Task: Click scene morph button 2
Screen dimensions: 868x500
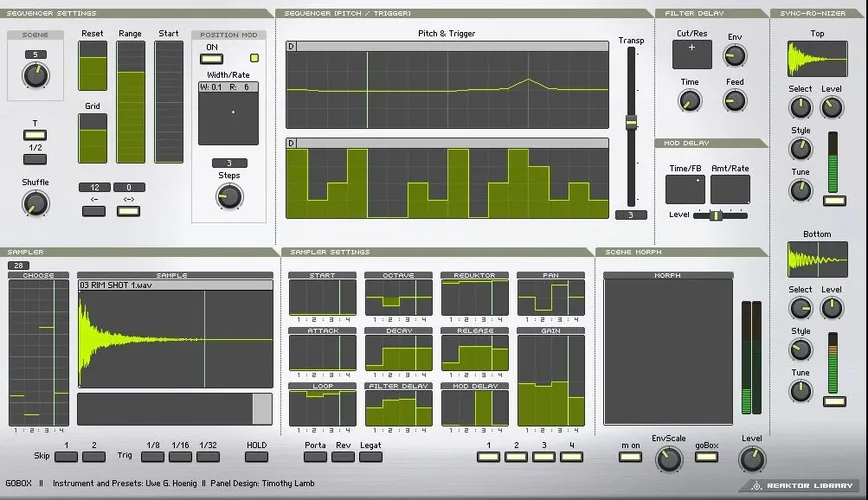Action: [516, 457]
